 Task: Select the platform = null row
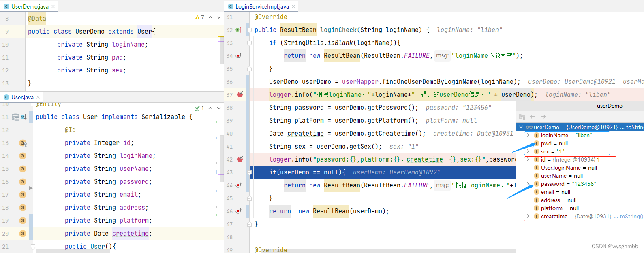click(x=580, y=208)
